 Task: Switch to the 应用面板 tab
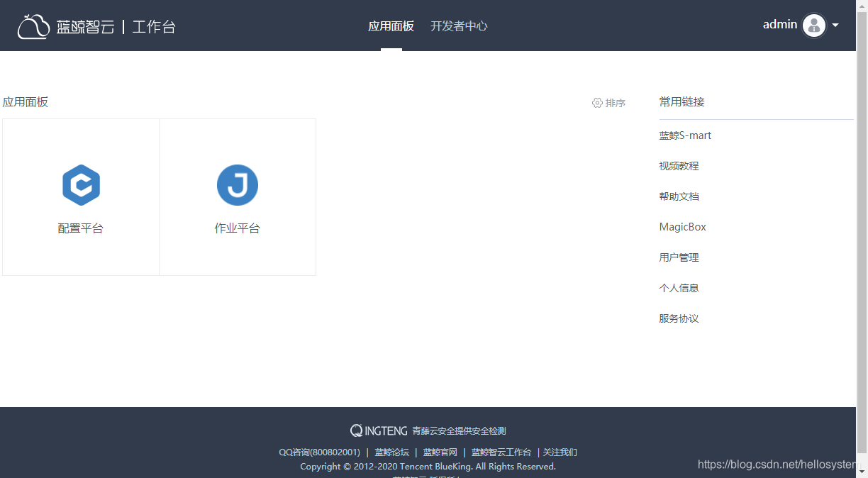coord(391,26)
